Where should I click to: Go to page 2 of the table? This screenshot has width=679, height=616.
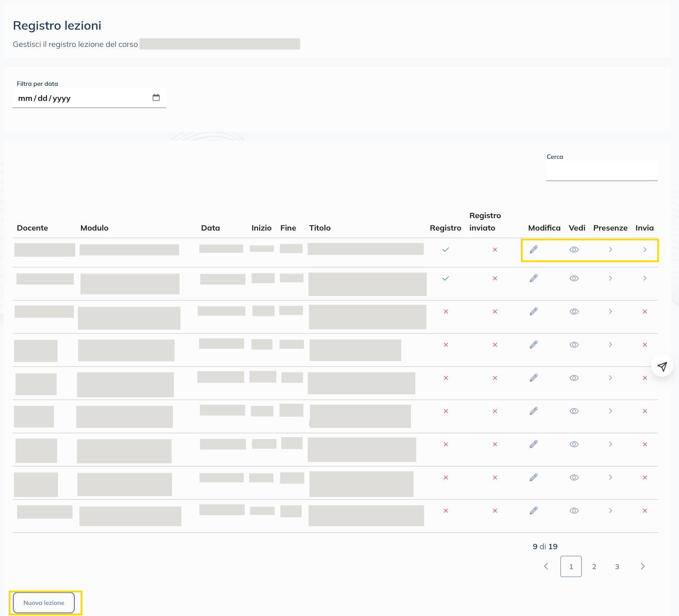[x=594, y=566]
